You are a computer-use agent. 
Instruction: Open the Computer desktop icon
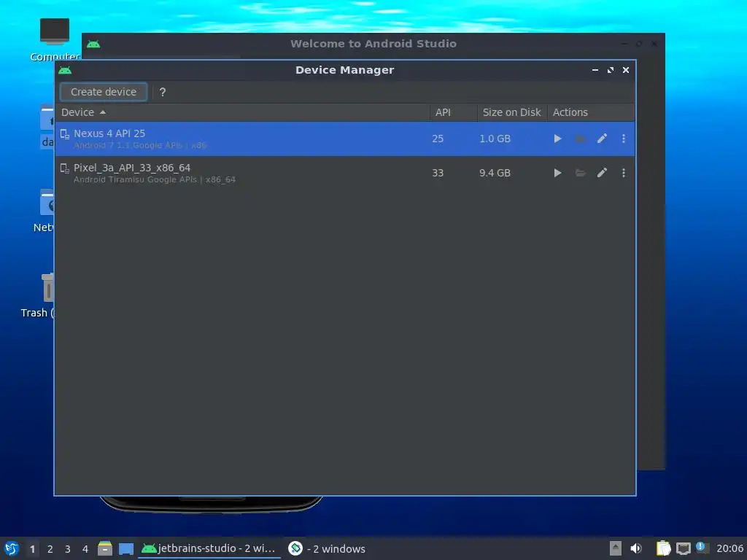(55, 40)
